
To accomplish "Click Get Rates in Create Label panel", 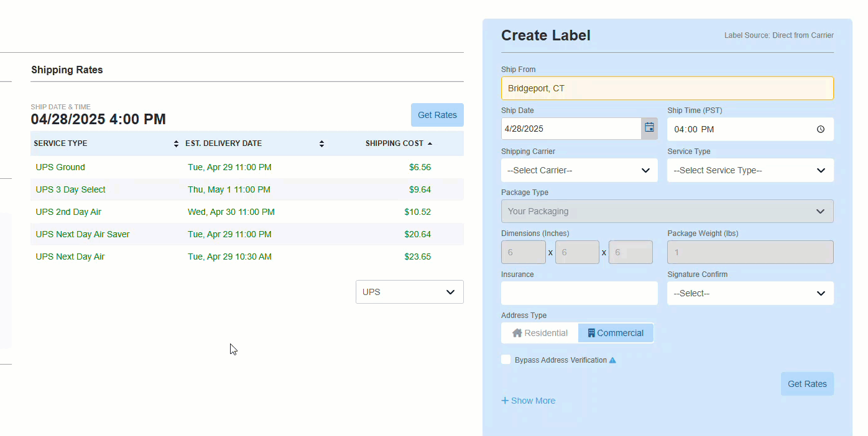I will point(807,384).
